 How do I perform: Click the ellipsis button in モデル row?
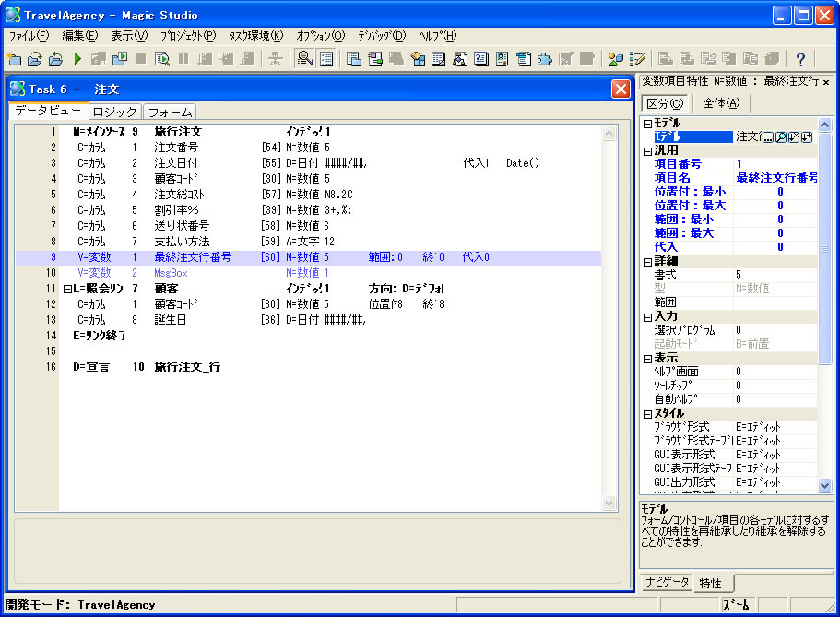(768, 137)
